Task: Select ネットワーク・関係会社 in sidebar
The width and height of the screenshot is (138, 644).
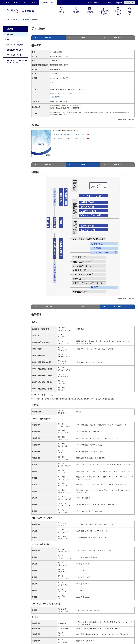Action: [16, 45]
